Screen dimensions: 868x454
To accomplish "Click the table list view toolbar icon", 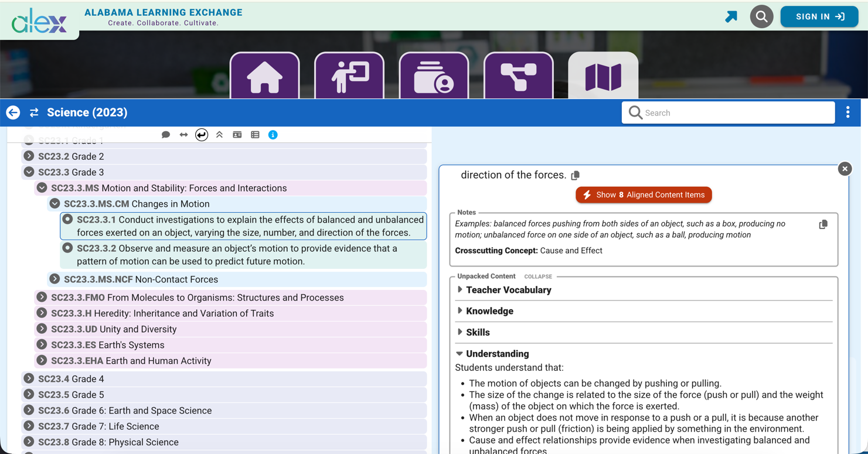I will click(255, 135).
